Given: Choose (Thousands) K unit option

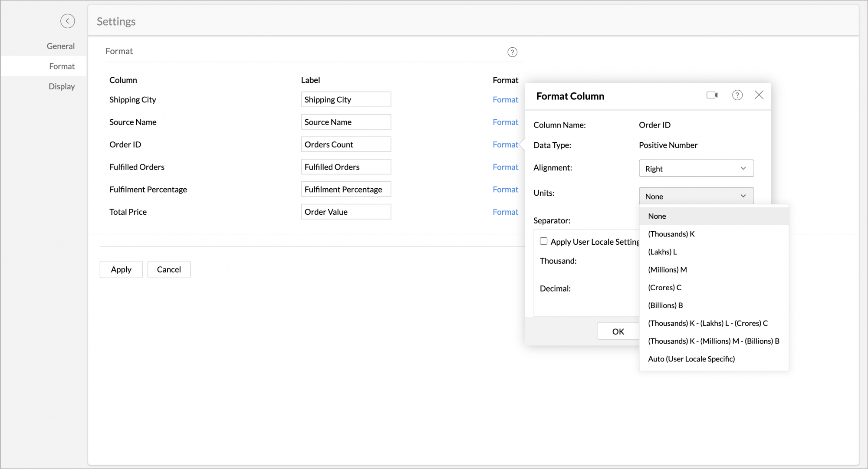Looking at the screenshot, I should click(671, 234).
